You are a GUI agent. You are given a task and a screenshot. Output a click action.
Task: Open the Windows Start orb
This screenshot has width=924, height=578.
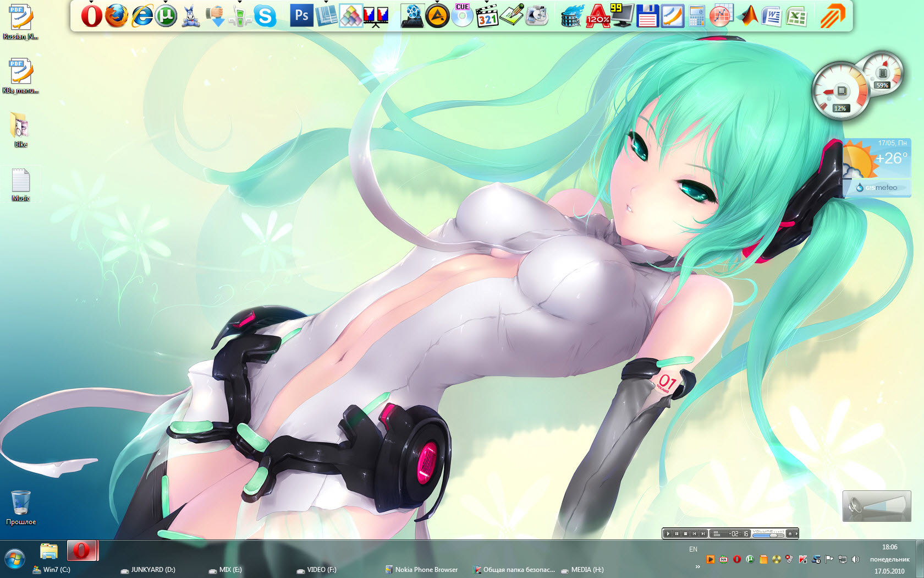[x=15, y=559]
